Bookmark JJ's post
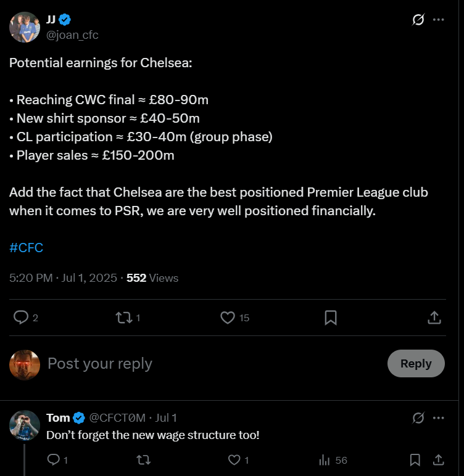This screenshot has height=476, width=464. click(x=331, y=318)
